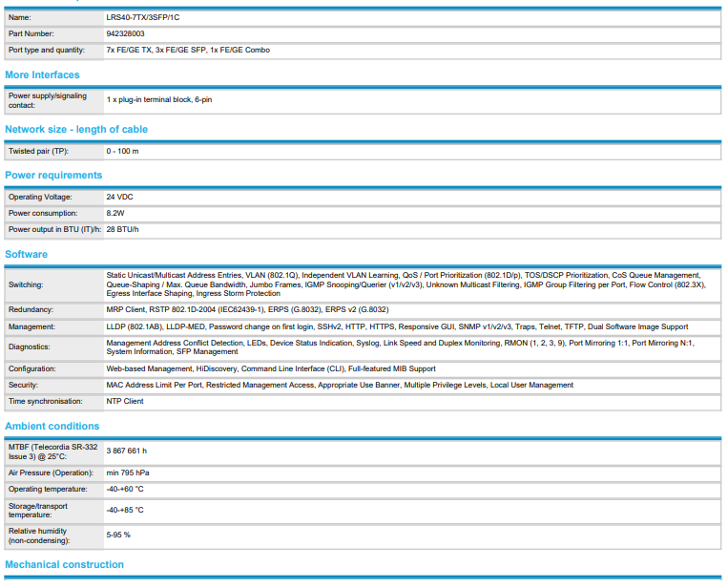Click the 'Static Unicast/Multicast Address Entries' text
Image resolution: width=728 pixels, height=588 pixels.
[174, 276]
